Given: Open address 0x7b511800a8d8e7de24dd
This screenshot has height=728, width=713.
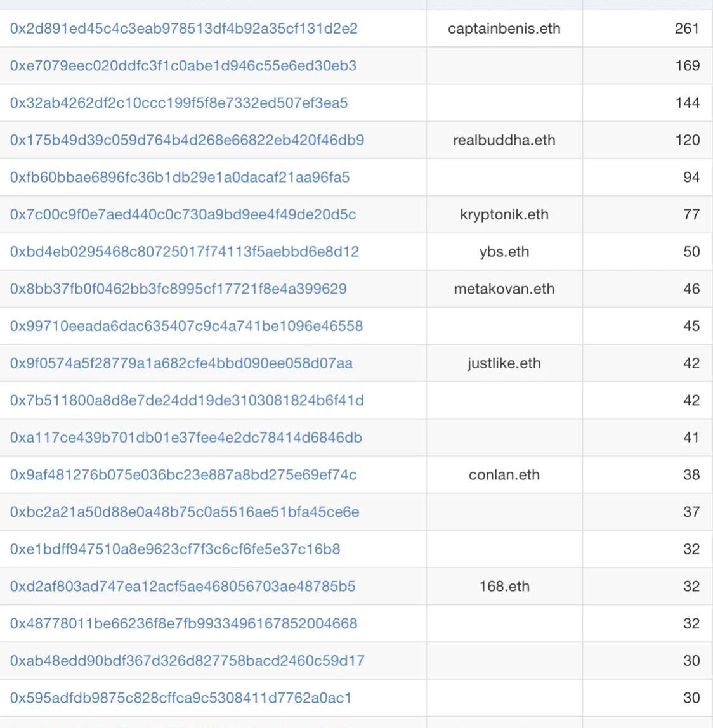Looking at the screenshot, I should (187, 400).
